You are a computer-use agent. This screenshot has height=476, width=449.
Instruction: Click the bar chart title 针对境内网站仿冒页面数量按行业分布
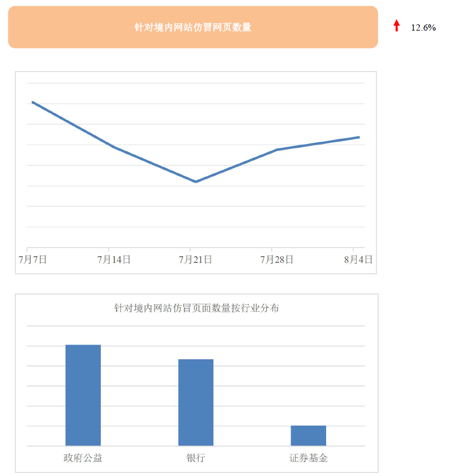[x=196, y=308]
